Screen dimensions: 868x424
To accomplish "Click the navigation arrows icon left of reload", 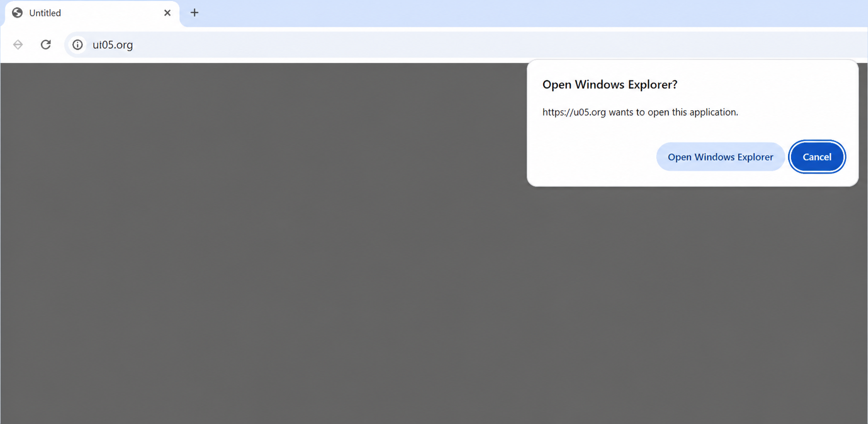I will (x=18, y=44).
